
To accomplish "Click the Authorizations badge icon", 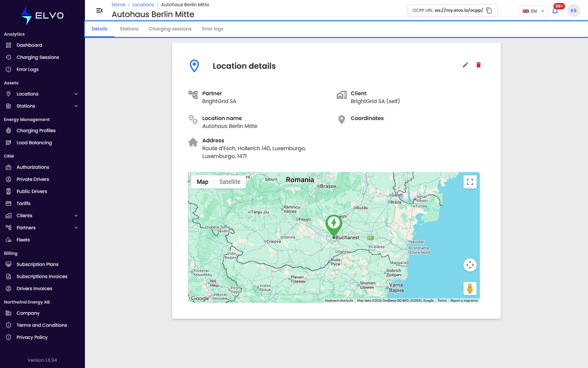I will click(x=8, y=167).
